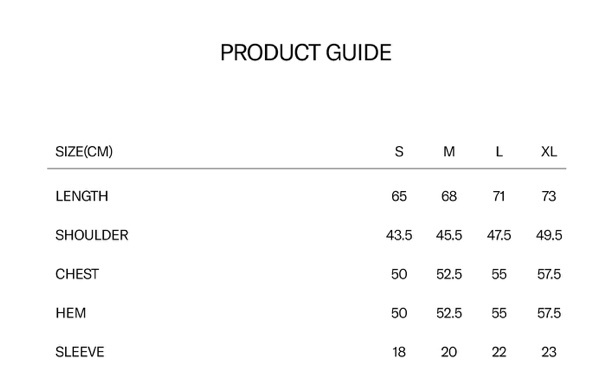The image size is (616, 384).
Task: Click the PRODUCT GUIDE heading
Action: coord(306,52)
